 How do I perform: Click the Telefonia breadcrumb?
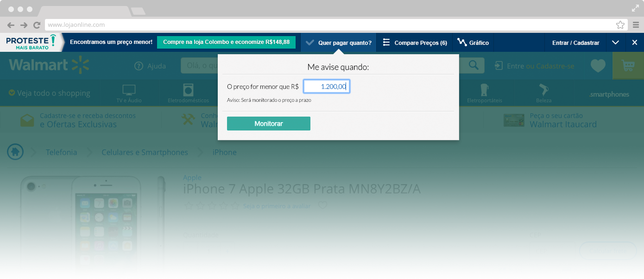coord(61,152)
